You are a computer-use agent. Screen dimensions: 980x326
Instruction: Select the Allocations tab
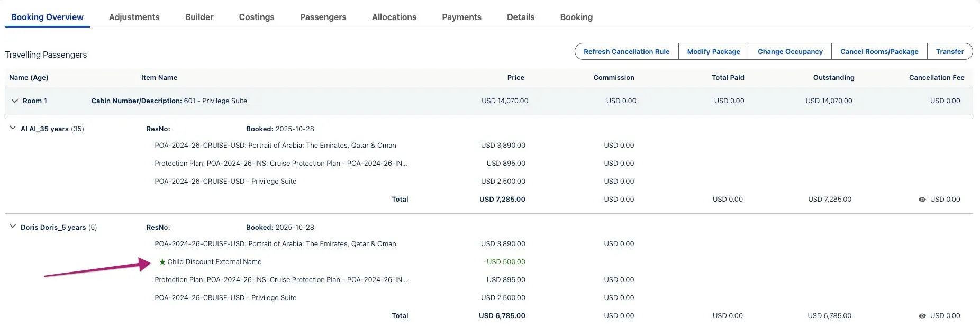pos(394,17)
